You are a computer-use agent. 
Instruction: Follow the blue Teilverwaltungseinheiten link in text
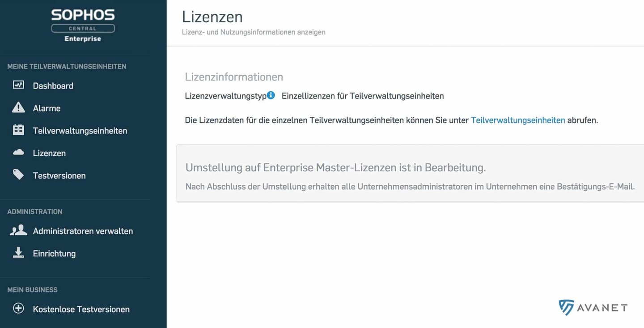point(518,120)
